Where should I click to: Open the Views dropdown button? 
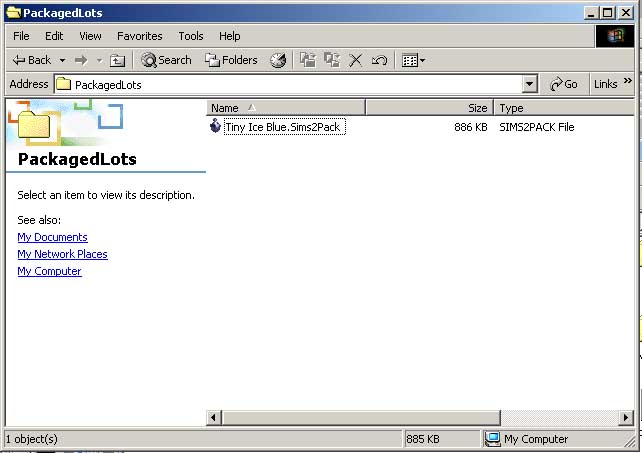414,61
